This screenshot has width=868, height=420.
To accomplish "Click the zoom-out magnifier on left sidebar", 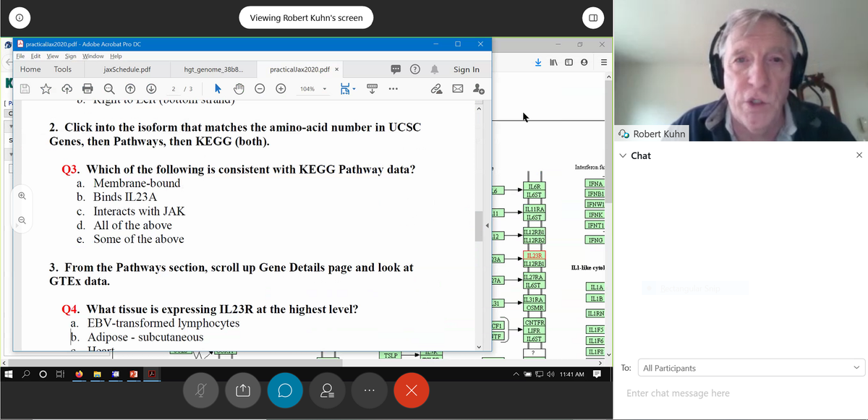I will point(22,220).
